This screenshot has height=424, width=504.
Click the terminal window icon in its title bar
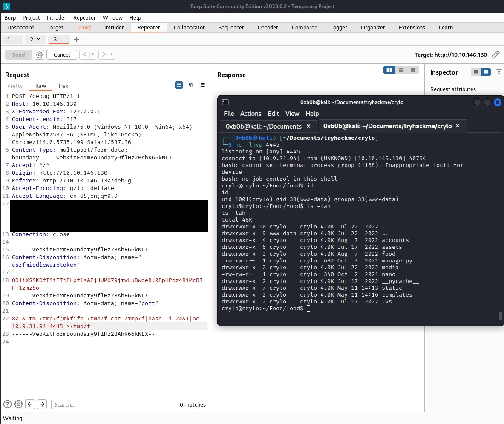pos(225,102)
